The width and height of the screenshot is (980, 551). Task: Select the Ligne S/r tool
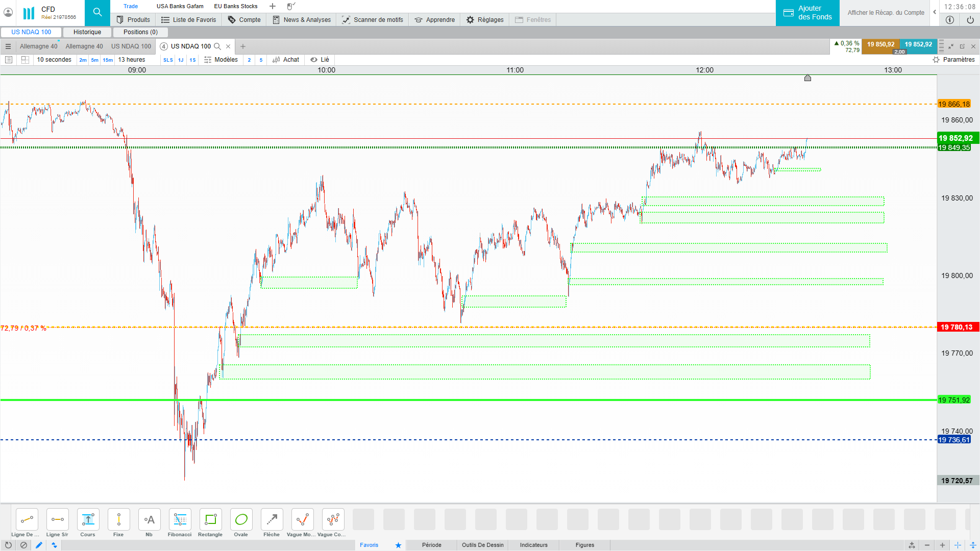click(57, 520)
